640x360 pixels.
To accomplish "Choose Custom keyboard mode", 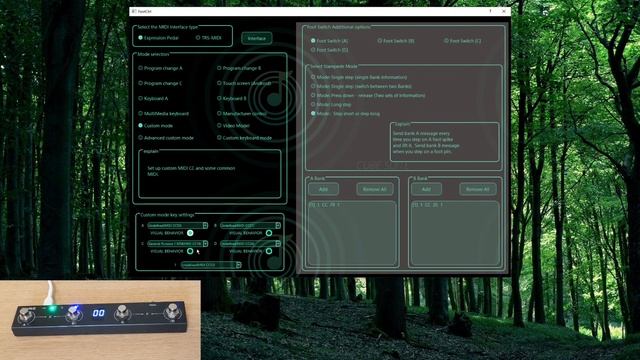I will point(244,138).
